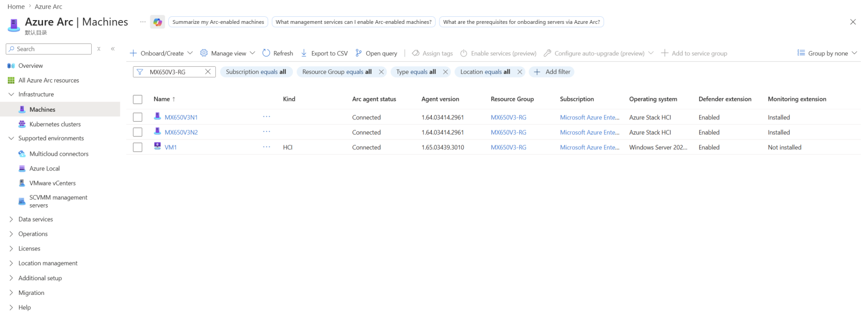Open the title ellipsis more options
This screenshot has width=868, height=315.
point(143,22)
